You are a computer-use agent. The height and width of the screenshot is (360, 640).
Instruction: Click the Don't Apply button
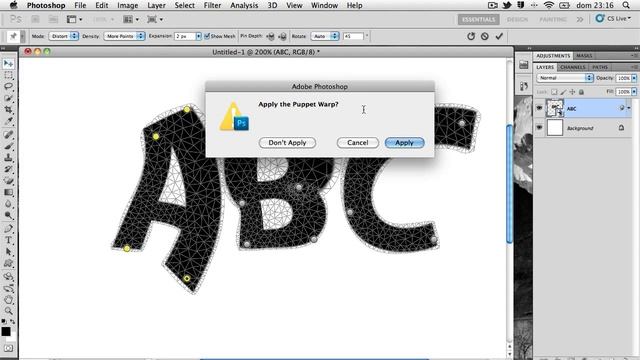coord(287,143)
